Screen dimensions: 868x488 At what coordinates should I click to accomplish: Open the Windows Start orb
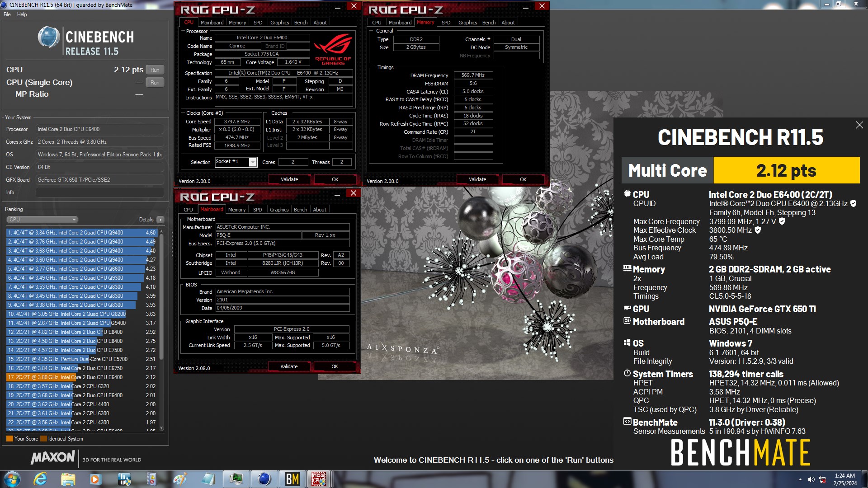point(12,479)
